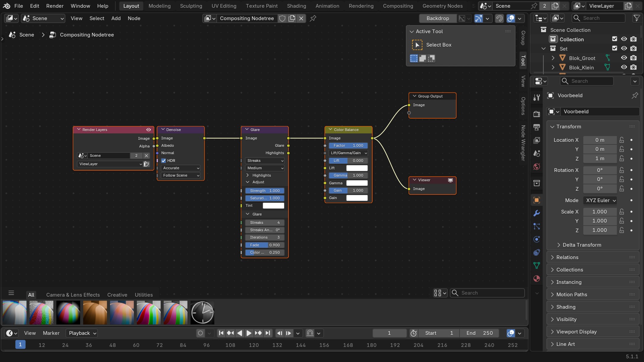Toggle Collection exclude checkbox
The height and width of the screenshot is (362, 644).
[x=614, y=39]
